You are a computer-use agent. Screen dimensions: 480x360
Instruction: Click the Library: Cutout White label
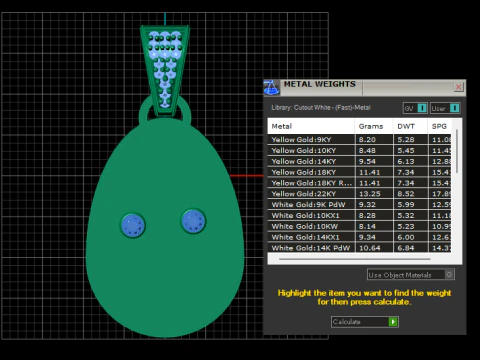tap(321, 108)
